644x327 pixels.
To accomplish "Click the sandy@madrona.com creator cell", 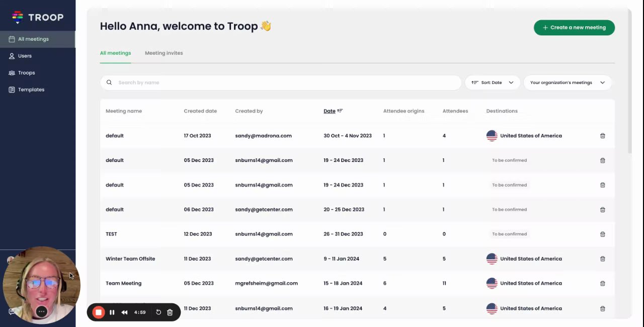I will (x=263, y=136).
